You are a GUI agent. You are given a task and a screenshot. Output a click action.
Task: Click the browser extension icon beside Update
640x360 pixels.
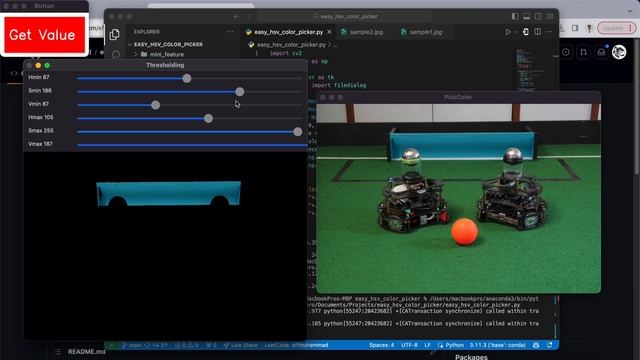coord(589,28)
